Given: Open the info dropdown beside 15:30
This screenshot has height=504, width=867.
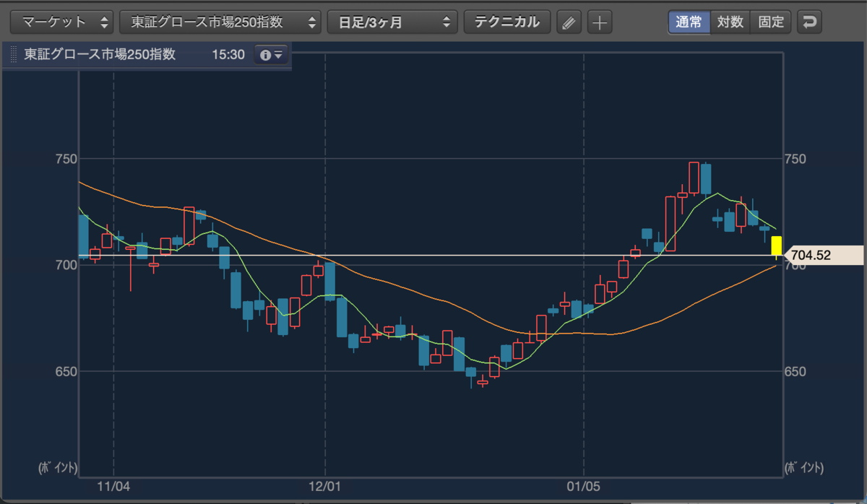Looking at the screenshot, I should click(x=272, y=55).
